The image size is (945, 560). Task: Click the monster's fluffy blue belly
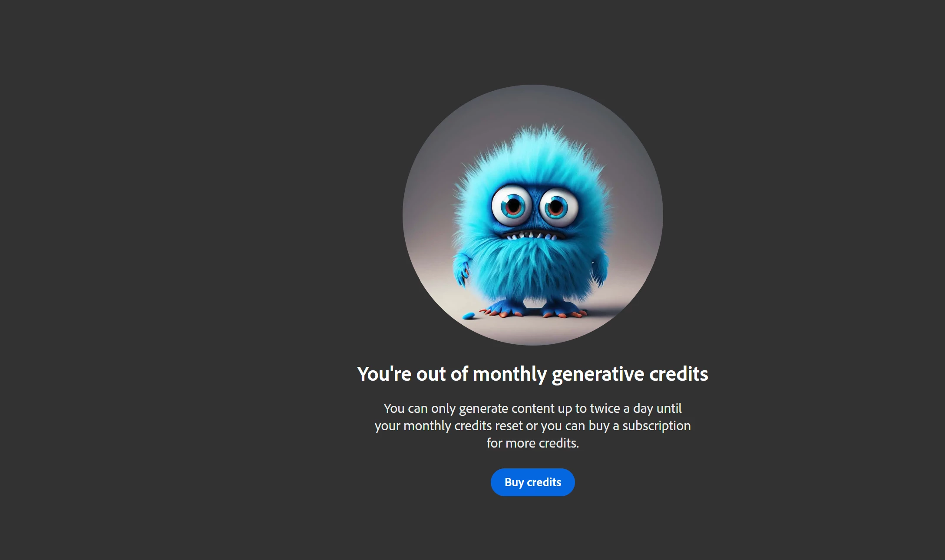pyautogui.click(x=532, y=269)
